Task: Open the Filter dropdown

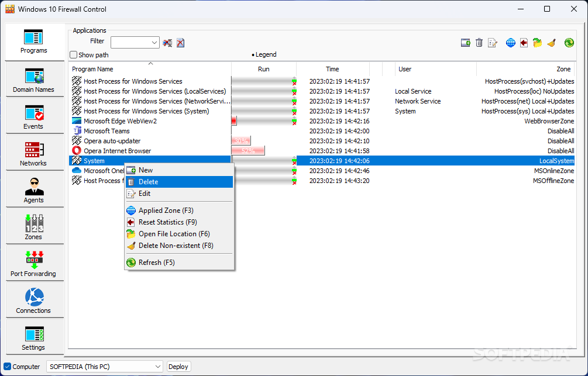Action: click(135, 42)
